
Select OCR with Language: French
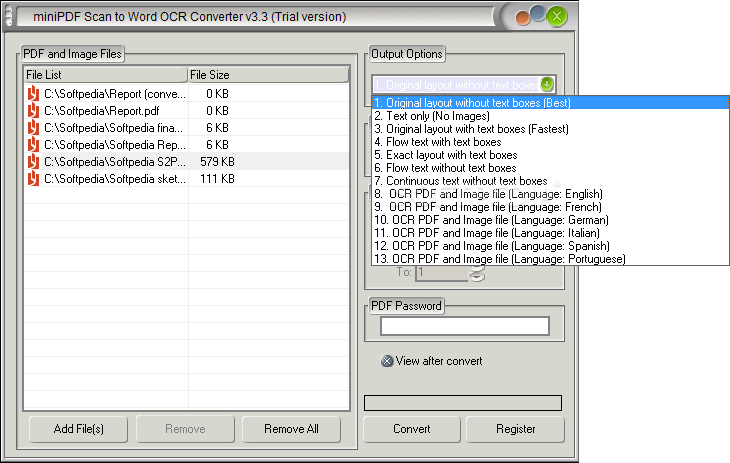[550, 207]
